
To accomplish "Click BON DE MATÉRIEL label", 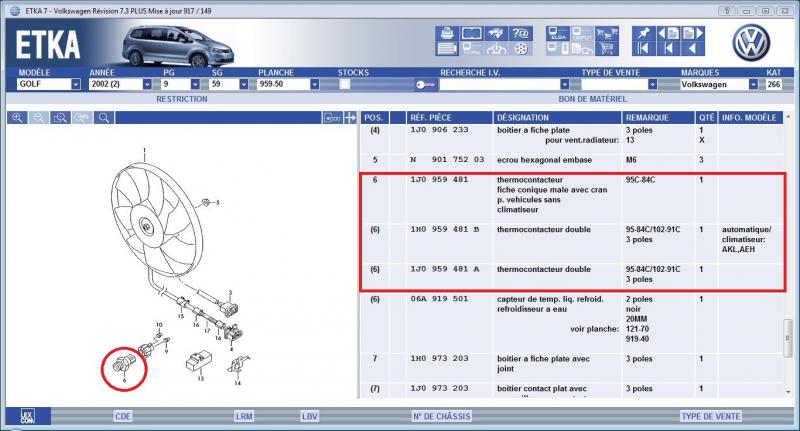I will 592,99.
